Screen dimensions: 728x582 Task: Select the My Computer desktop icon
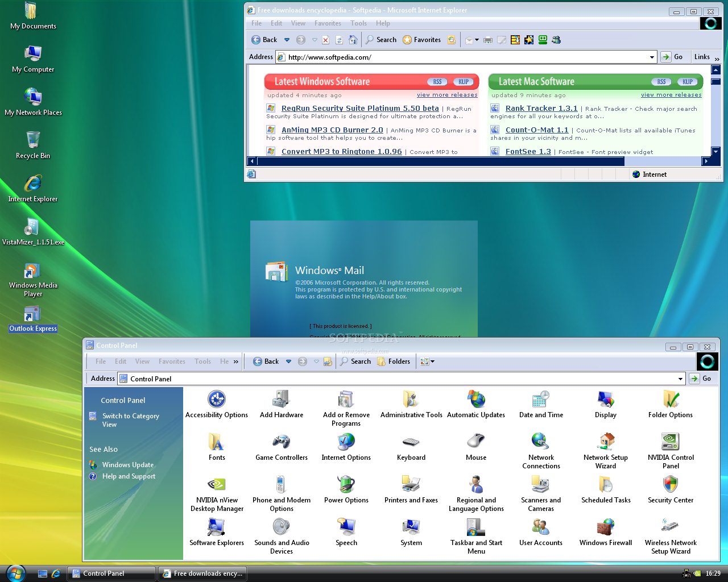[x=33, y=59]
